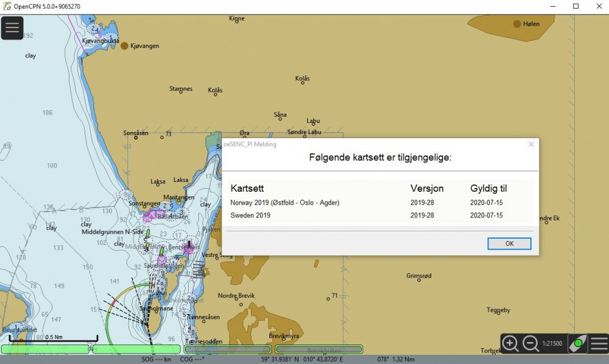Screen dimensions: 609x364
Task: Click the COG course readout in status bar
Action: pyautogui.click(x=192, y=359)
